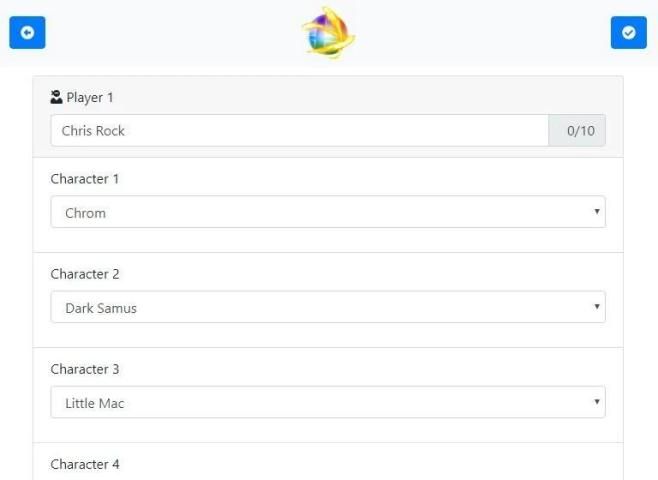Click the arrow on the Little Mac dropdown

coord(597,402)
